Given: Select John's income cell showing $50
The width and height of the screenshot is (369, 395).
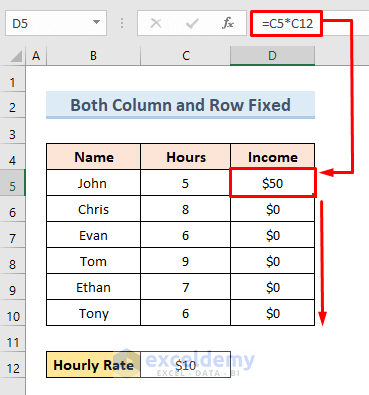Looking at the screenshot, I should 272,183.
